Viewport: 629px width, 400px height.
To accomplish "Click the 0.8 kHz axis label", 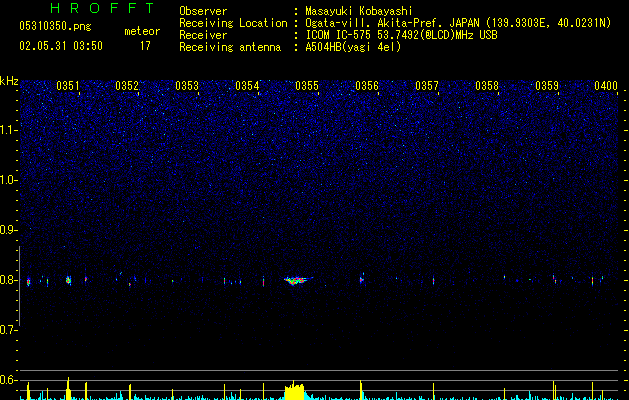I will point(9,280).
